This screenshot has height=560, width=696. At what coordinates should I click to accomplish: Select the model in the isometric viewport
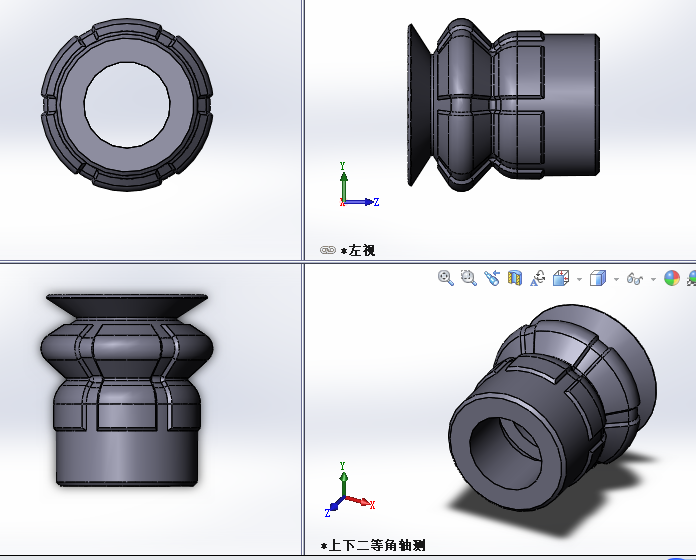point(552,407)
